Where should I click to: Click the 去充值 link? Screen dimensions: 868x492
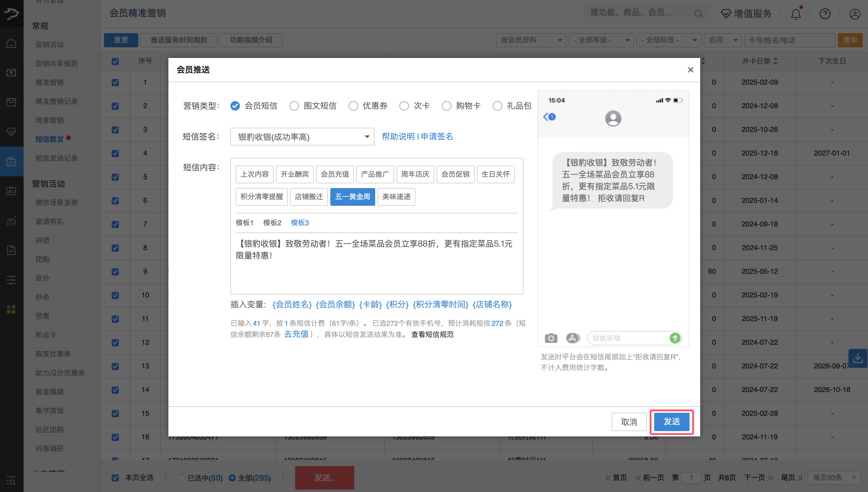pos(296,334)
